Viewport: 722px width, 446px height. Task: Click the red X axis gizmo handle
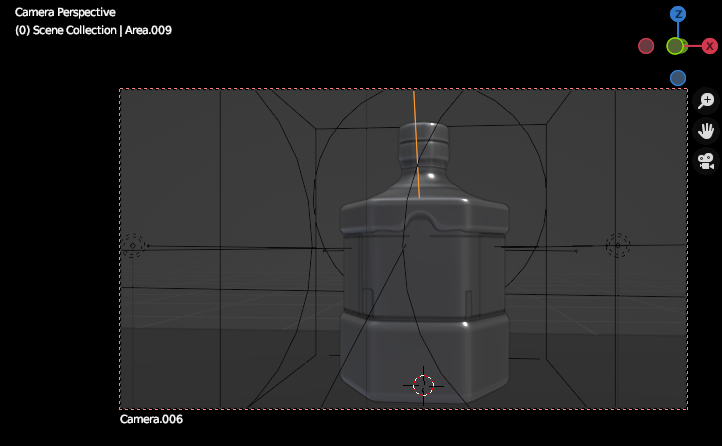(710, 46)
